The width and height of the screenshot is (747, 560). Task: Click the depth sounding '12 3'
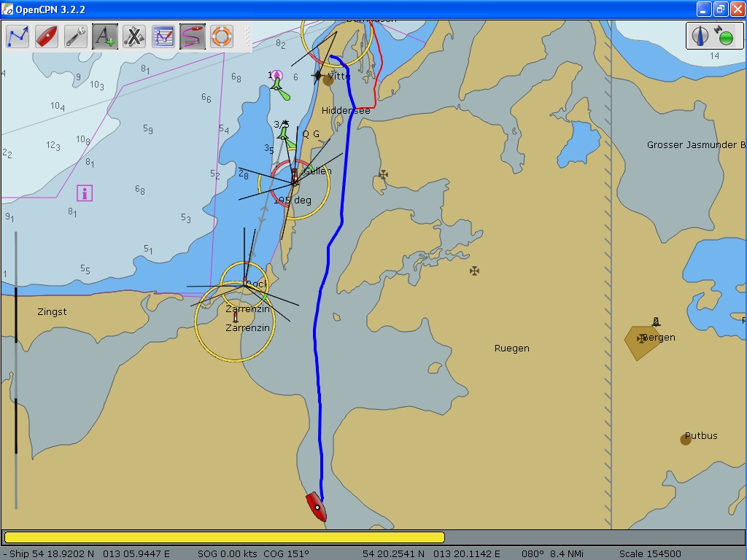[x=53, y=145]
